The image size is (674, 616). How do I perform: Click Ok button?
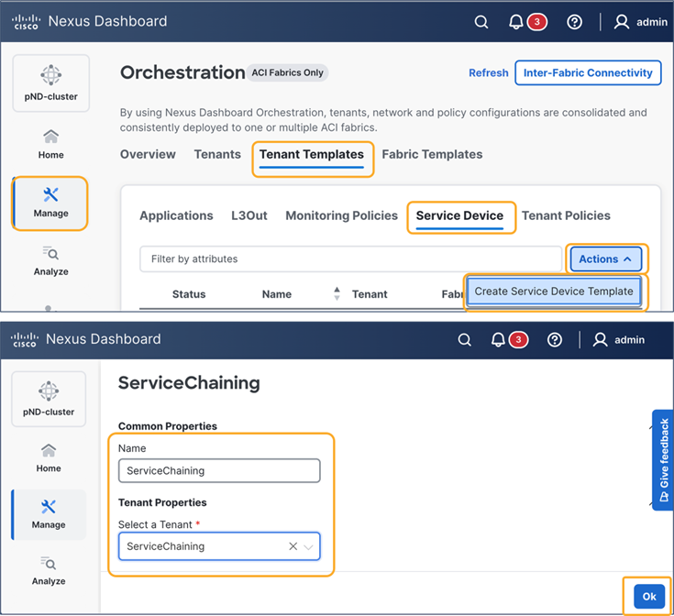[x=649, y=596]
